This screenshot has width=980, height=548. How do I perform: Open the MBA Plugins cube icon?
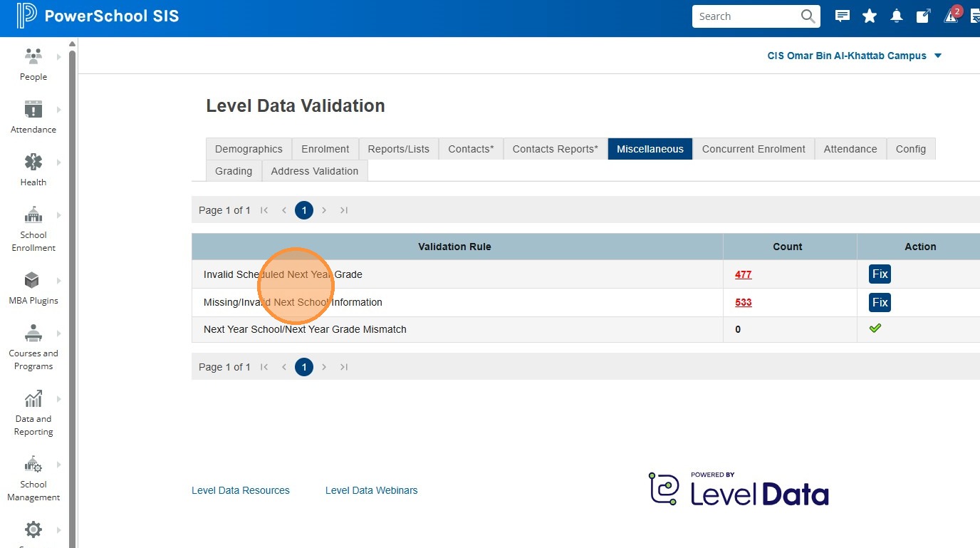pos(33,280)
